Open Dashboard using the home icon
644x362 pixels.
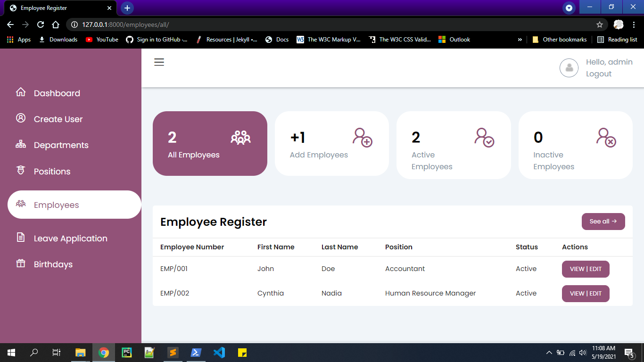[x=21, y=93]
